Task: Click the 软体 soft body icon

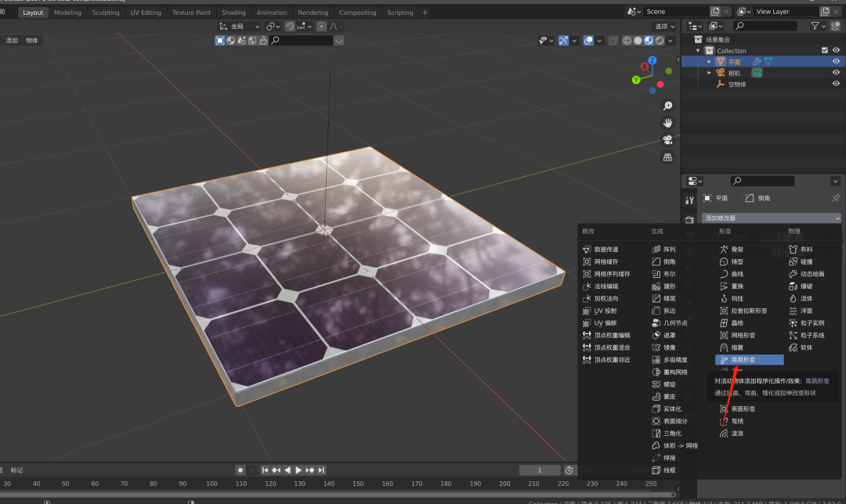Action: (793, 347)
